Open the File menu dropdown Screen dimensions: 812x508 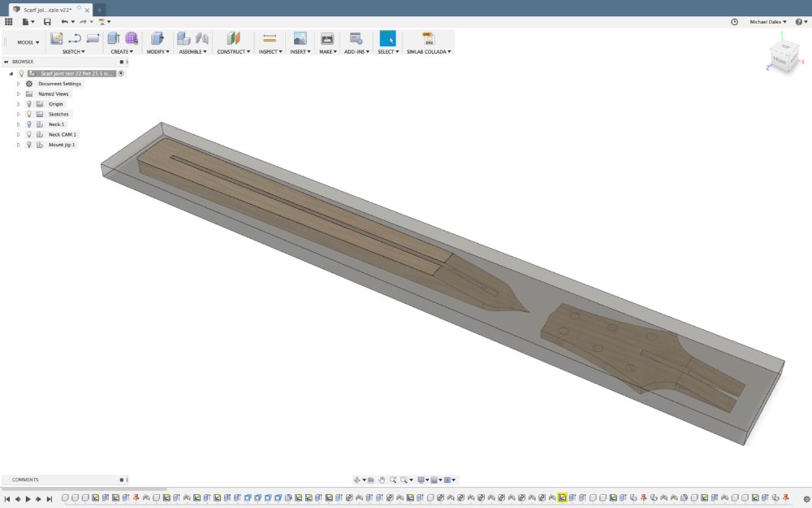[28, 22]
